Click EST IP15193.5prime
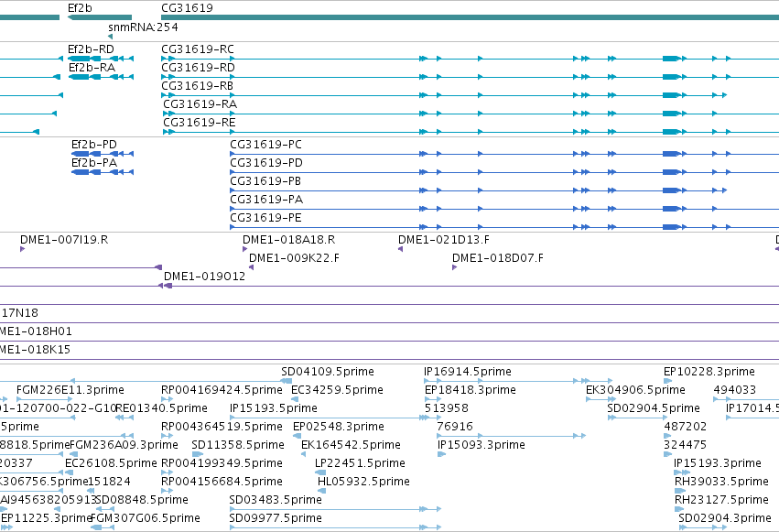 click(x=274, y=408)
